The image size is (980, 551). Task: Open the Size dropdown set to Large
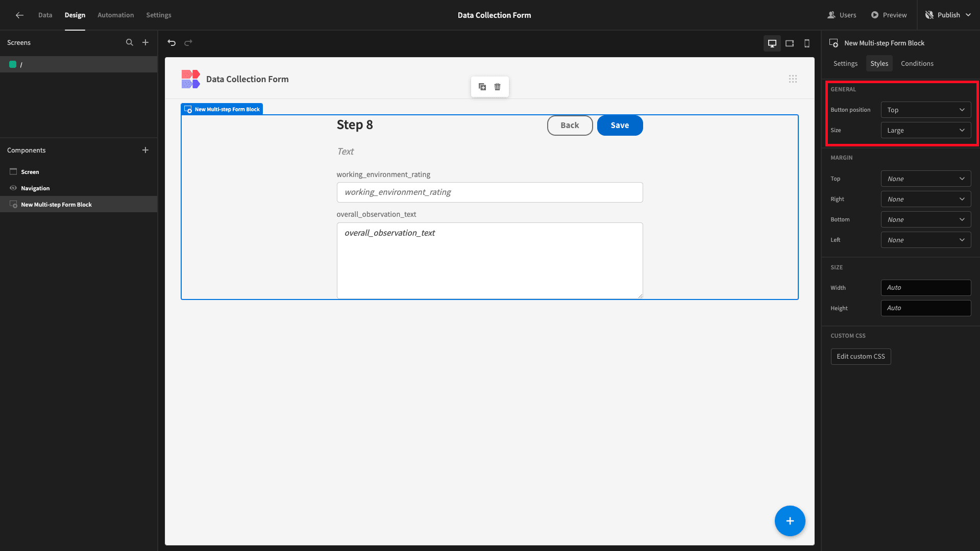pos(926,130)
